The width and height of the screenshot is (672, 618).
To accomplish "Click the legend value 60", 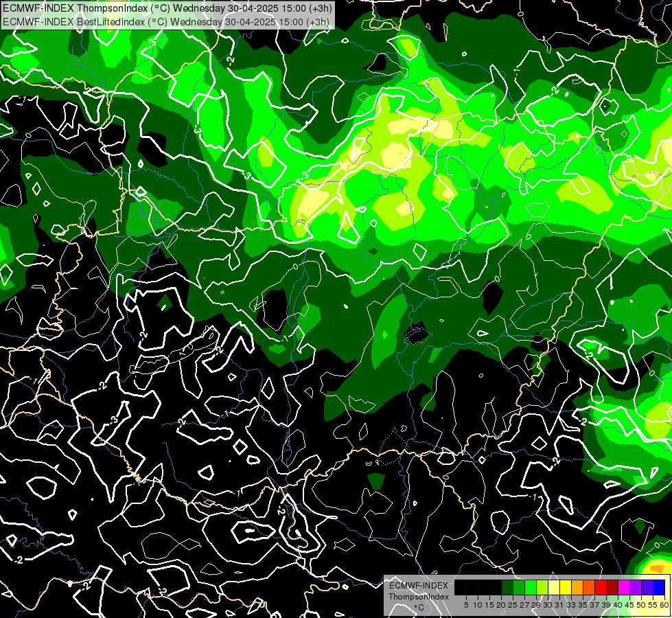I will [664, 605].
